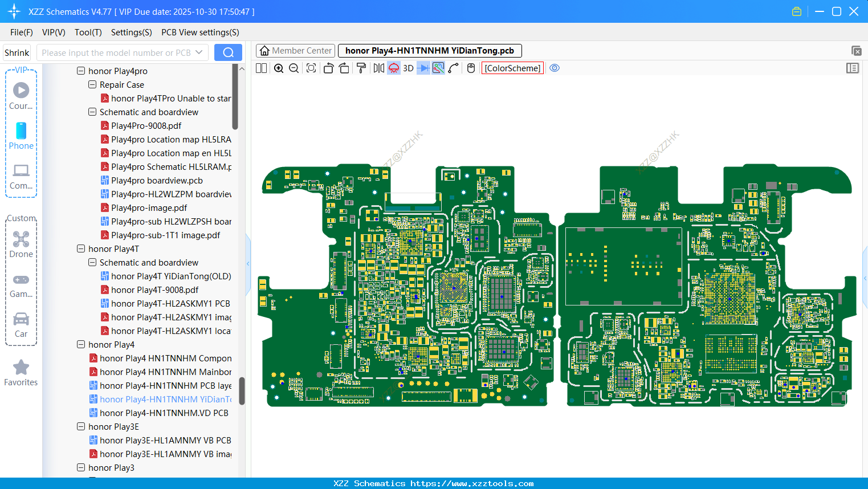Viewport: 868px width, 489px height.
Task: Switch on the 3D view
Action: [408, 68]
